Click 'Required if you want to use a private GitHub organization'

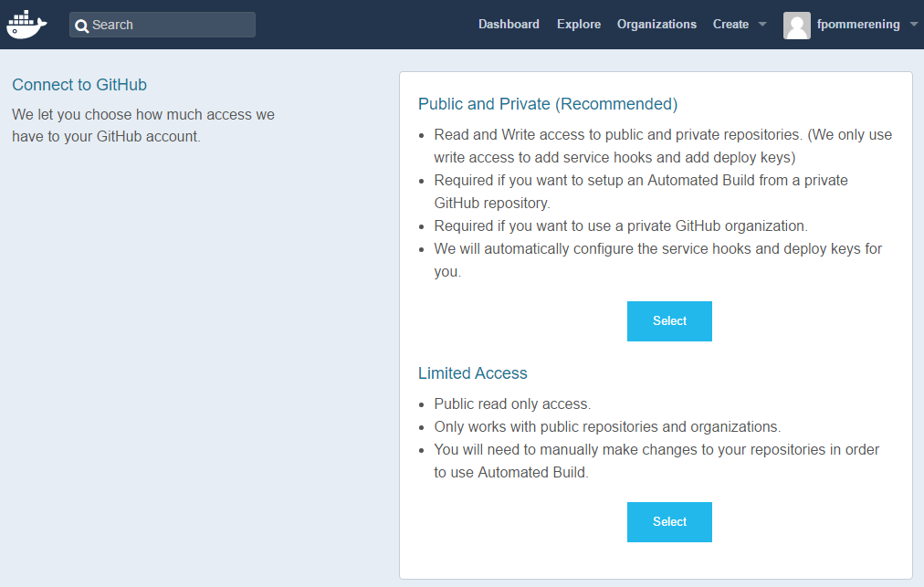pos(621,225)
